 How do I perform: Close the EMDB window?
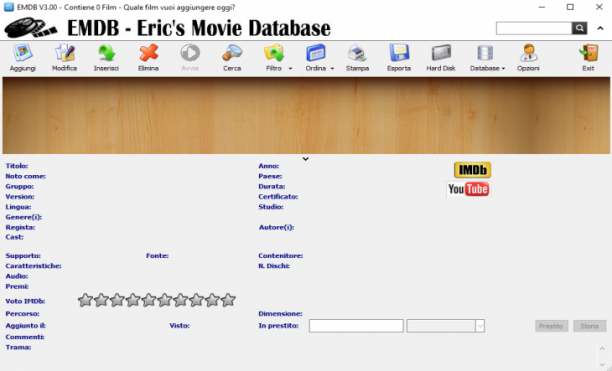coord(599,7)
